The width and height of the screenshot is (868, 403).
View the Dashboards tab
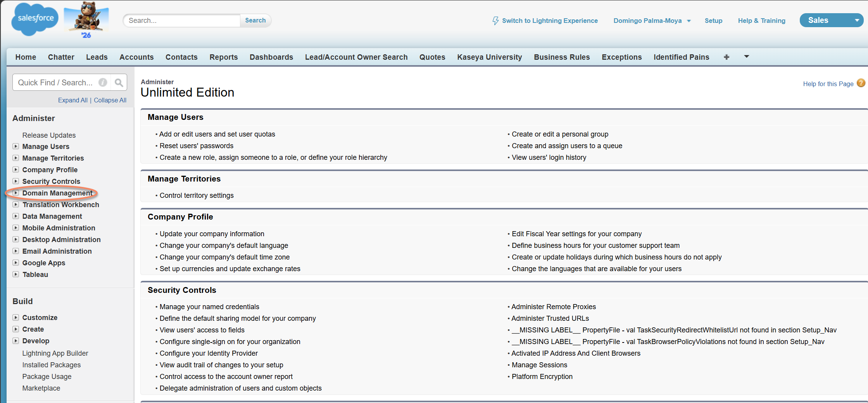click(x=271, y=57)
